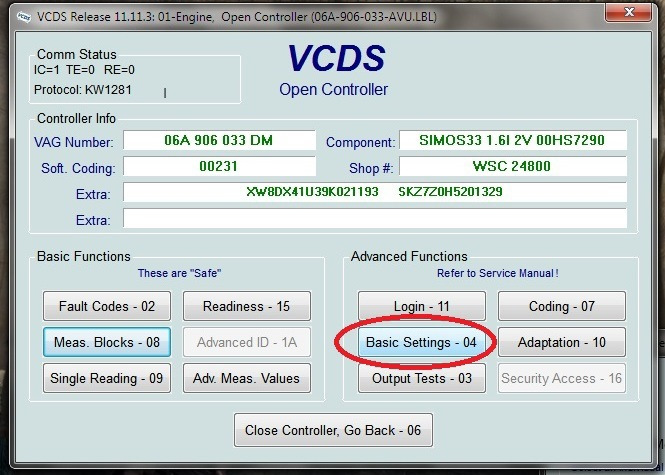Click the VCDS Release 11.11.3 title bar text
Screen dimensions: 665x475
237,17
